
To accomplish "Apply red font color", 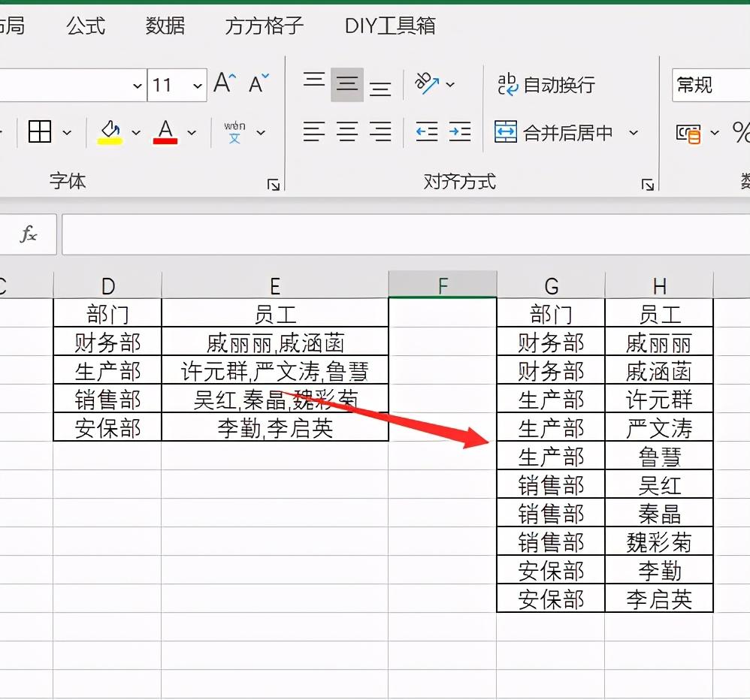I will coord(165,132).
